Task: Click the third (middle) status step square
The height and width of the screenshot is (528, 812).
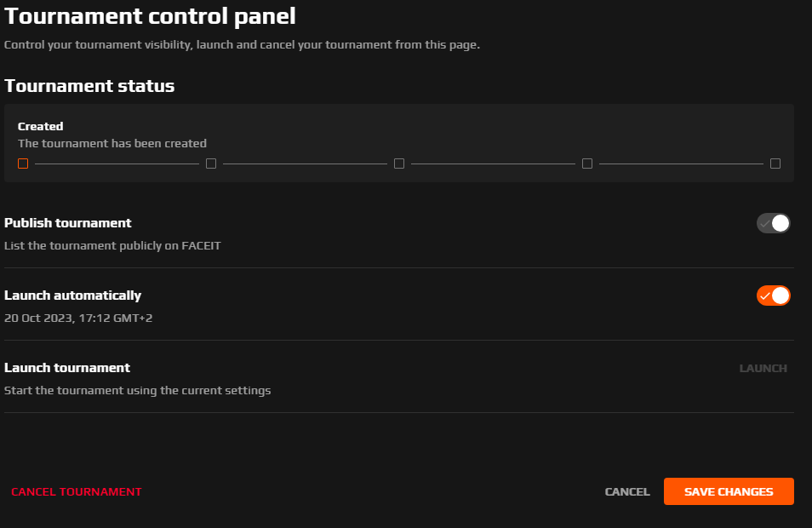Action: pos(399,164)
